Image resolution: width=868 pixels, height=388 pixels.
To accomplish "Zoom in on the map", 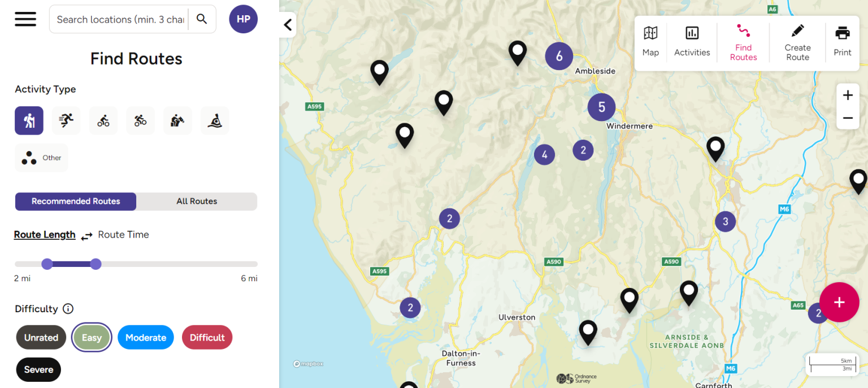I will click(848, 96).
